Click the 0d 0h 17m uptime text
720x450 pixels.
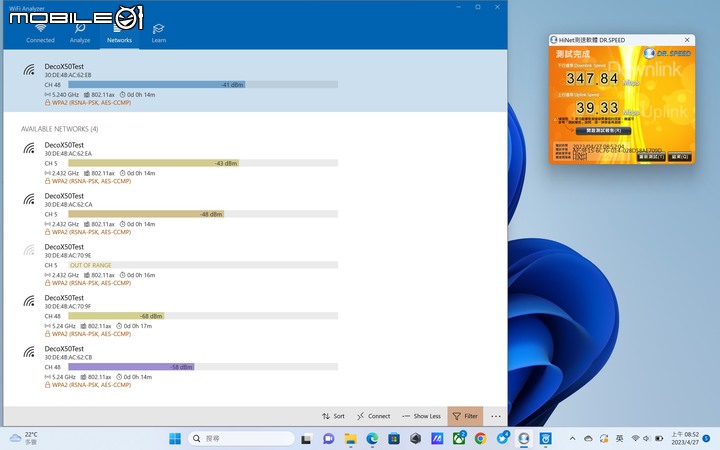(x=138, y=326)
